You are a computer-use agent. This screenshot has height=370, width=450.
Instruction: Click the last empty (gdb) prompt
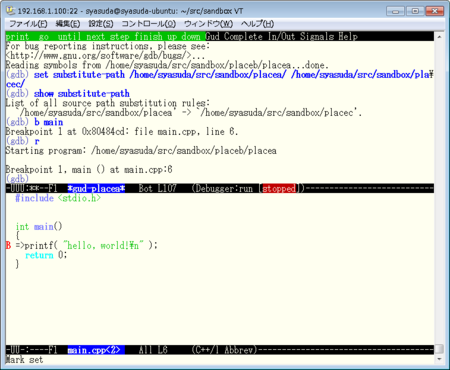[17, 179]
